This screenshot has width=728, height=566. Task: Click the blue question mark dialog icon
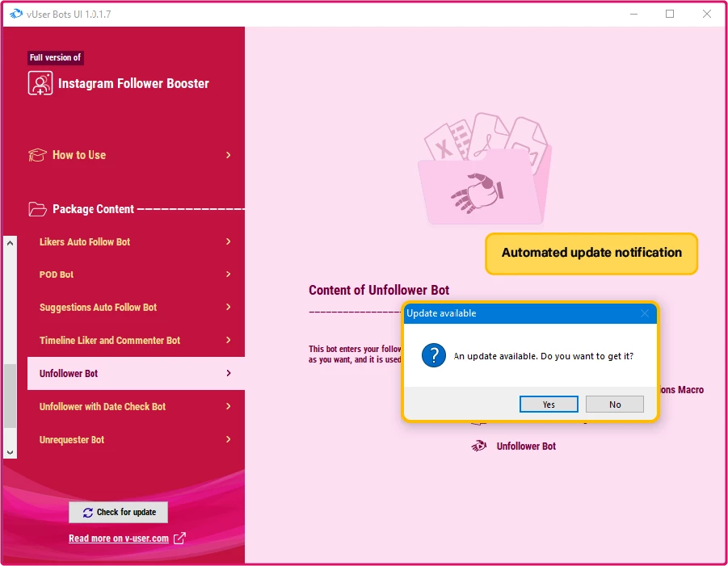point(434,355)
